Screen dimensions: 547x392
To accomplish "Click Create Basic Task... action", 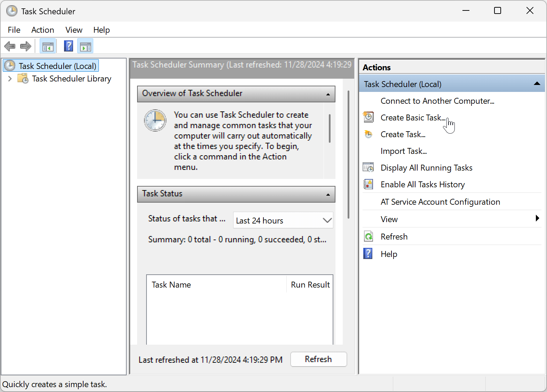I will 413,118.
